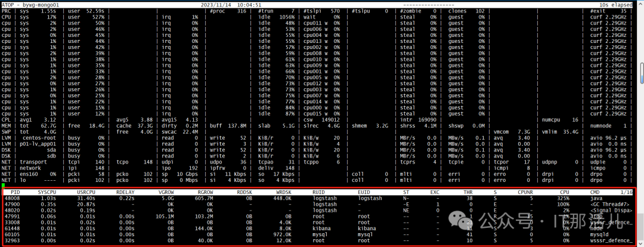Click the CPL row label
Viewport: 644px width, 247px height.
click(6, 119)
